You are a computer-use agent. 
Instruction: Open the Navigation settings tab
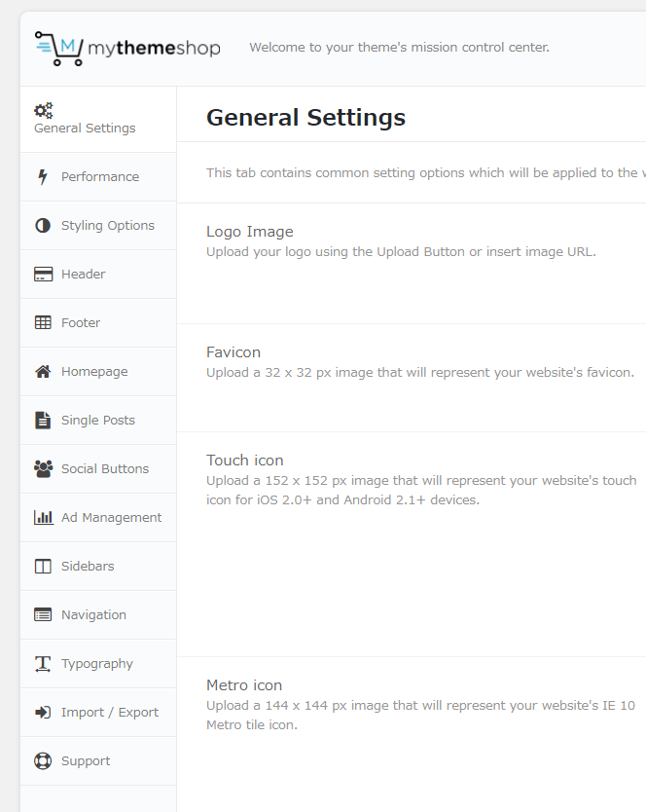coord(93,614)
